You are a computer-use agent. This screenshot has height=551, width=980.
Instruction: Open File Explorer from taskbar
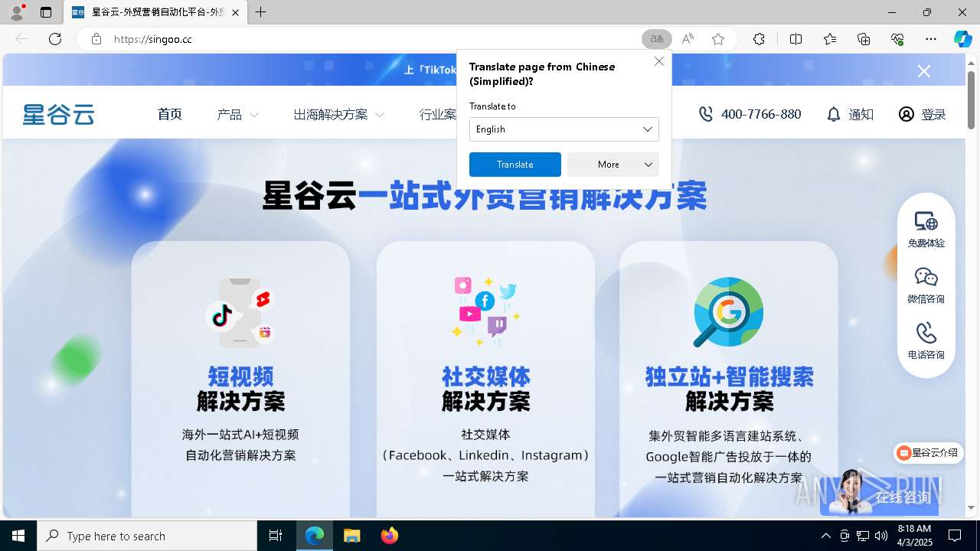(351, 536)
